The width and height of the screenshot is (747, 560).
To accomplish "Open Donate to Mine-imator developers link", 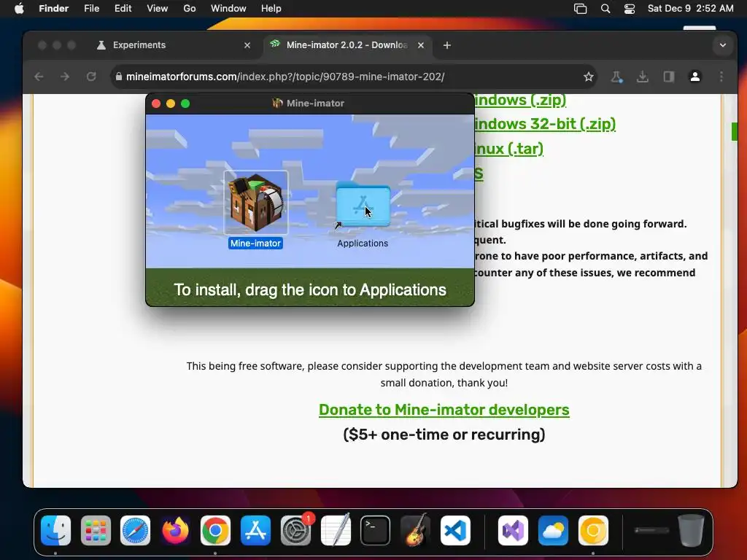I will 444,410.
